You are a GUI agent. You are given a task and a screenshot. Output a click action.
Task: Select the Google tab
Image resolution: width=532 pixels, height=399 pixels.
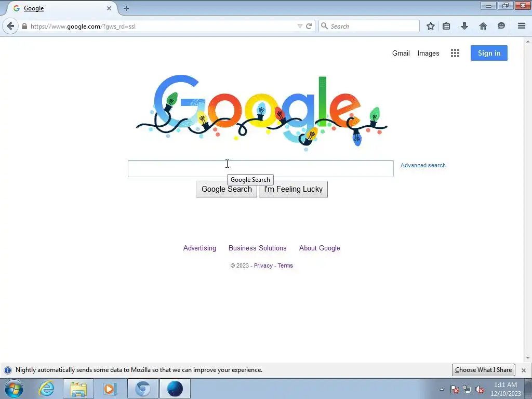(62, 8)
